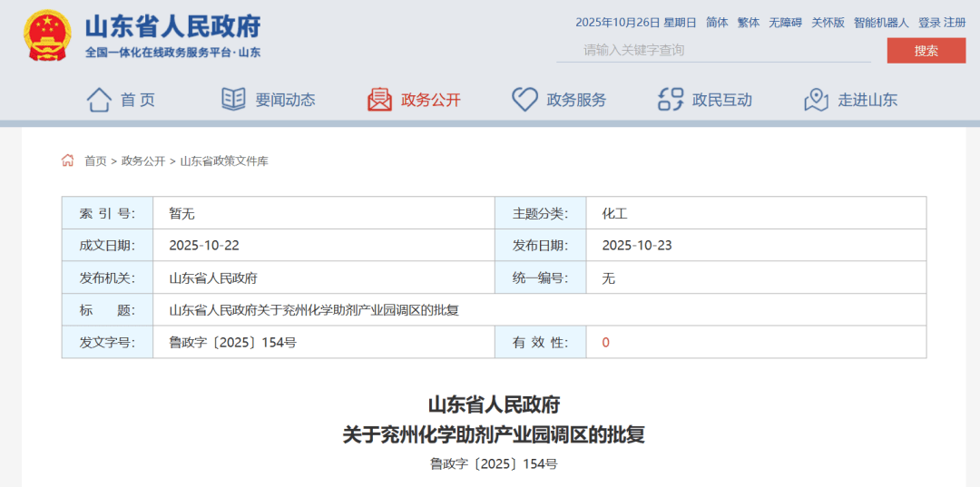Screen dimensions: 980x487
Task: Switch to 简体 Chinese display
Action: (x=717, y=23)
